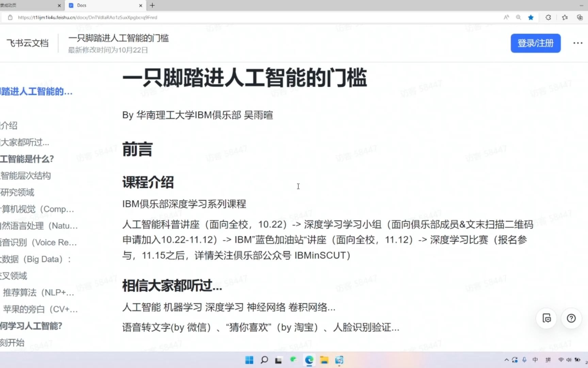Go to outline item 智能层次结构
Viewport: 588px width, 368px height.
26,175
